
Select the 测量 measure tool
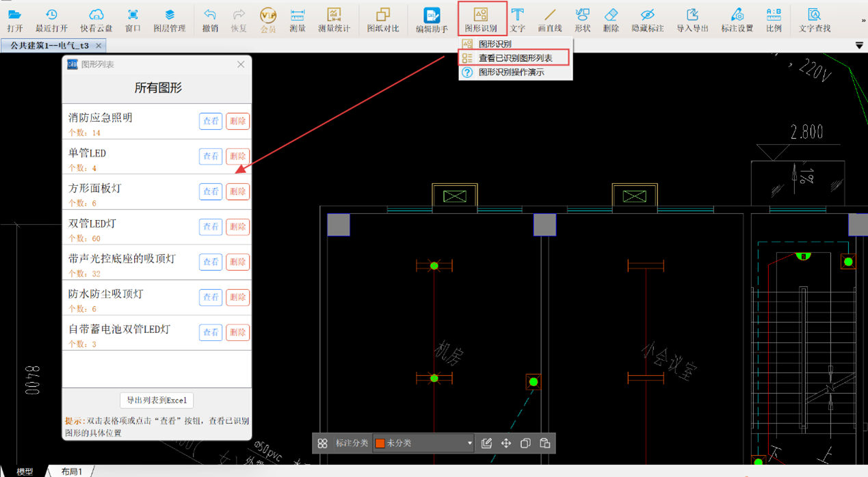tap(297, 19)
